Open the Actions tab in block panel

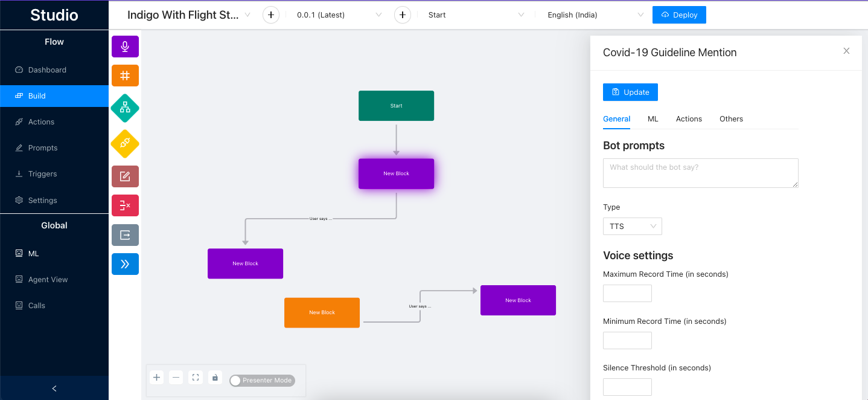(x=689, y=119)
